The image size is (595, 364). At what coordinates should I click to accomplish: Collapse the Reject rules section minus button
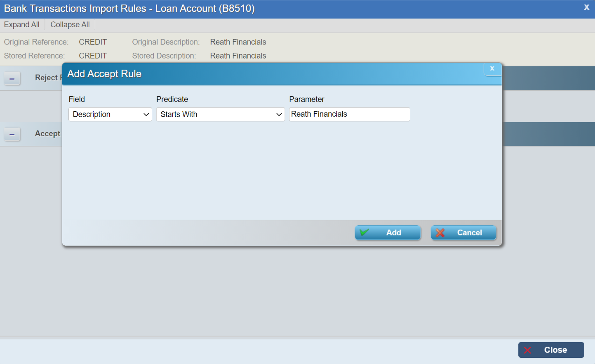12,78
